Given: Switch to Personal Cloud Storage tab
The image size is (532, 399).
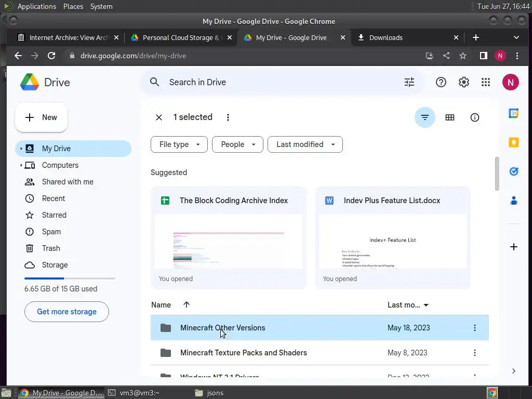Looking at the screenshot, I should click(x=181, y=37).
